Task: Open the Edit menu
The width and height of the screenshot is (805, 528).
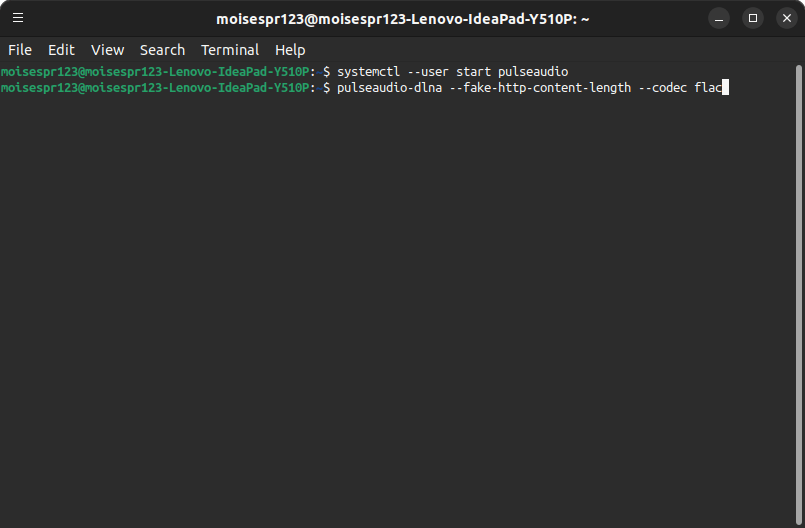Action: (61, 50)
